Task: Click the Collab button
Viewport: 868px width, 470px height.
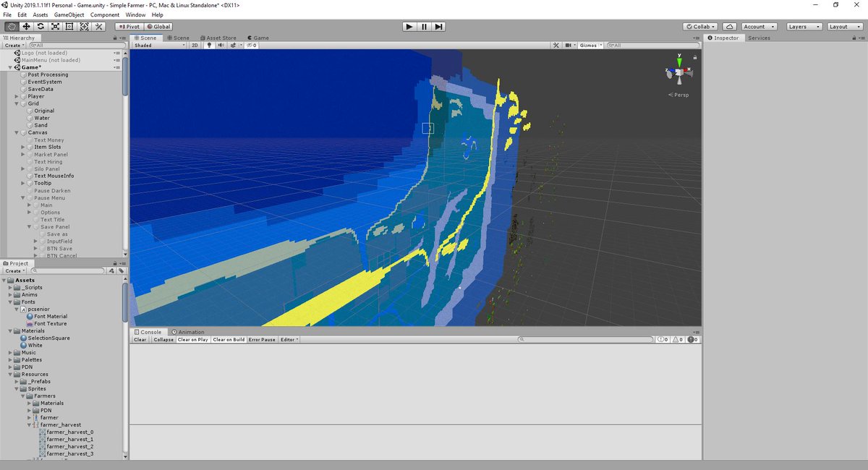Action: (x=700, y=27)
